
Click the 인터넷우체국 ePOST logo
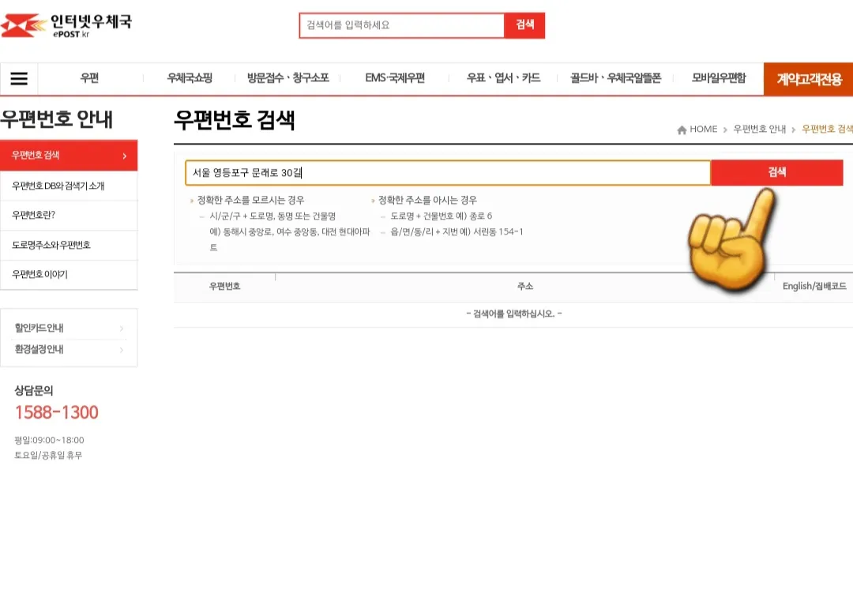point(71,26)
